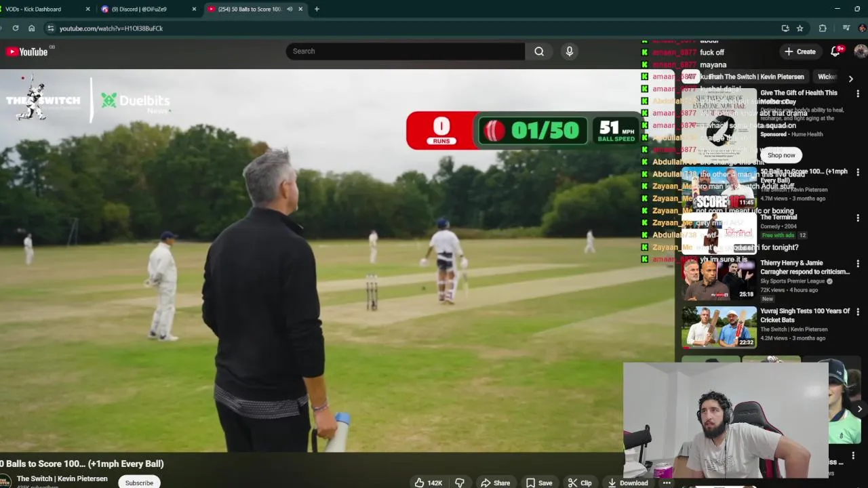Open Yuvraj Singh Tests 100 Years title
The image size is (868, 488).
tap(805, 315)
